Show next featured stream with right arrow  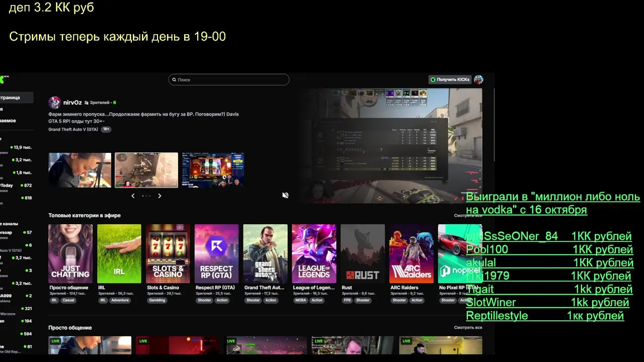point(159,196)
